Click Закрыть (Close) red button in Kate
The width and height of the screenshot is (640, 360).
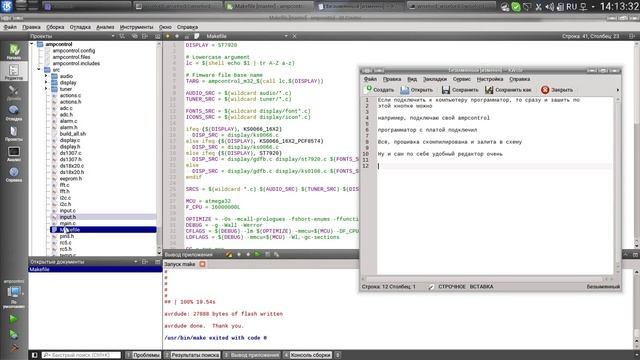[557, 89]
